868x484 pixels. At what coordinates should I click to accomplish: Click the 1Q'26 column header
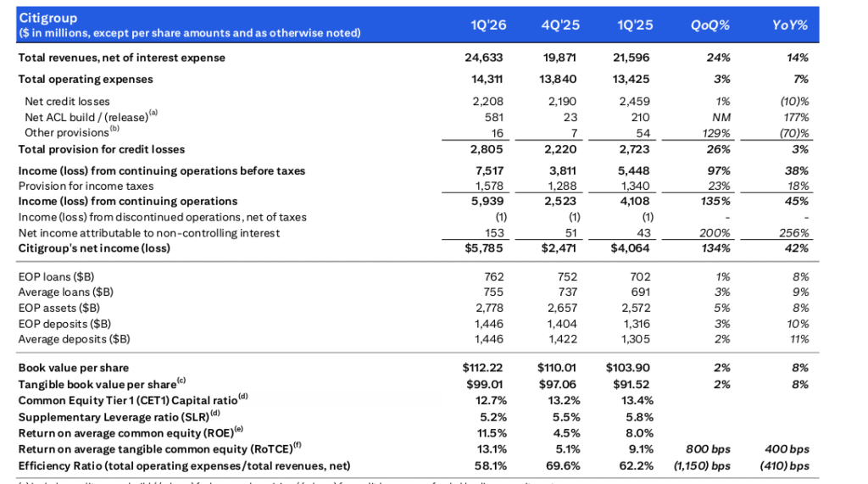click(489, 25)
